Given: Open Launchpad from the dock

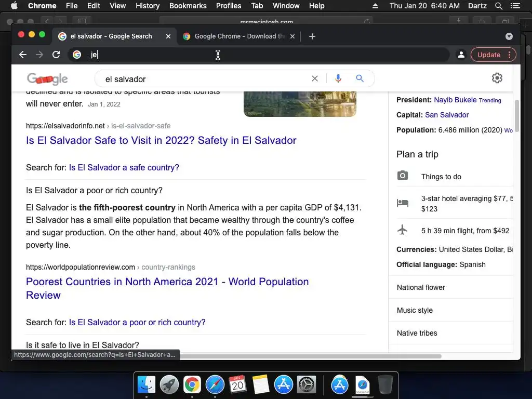Looking at the screenshot, I should [x=169, y=385].
